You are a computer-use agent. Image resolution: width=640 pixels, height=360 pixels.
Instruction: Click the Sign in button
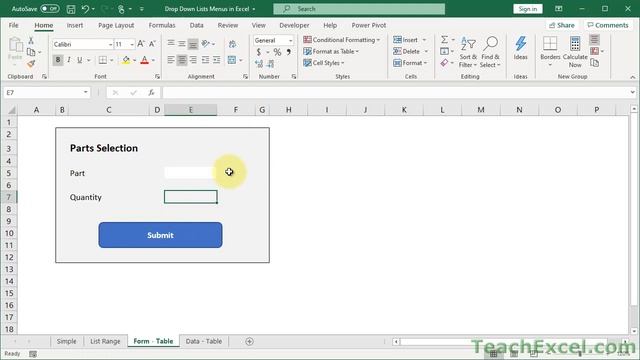528,9
